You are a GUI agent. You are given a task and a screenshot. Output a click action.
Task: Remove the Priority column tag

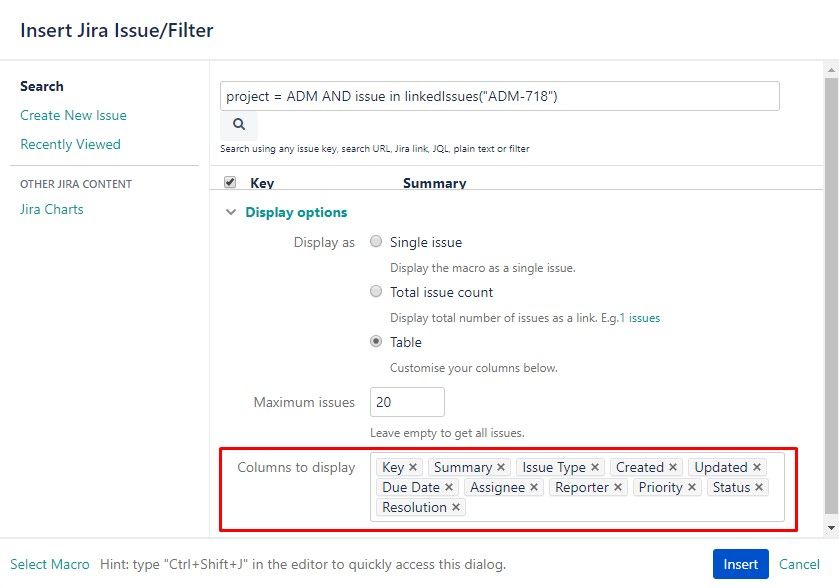point(692,487)
